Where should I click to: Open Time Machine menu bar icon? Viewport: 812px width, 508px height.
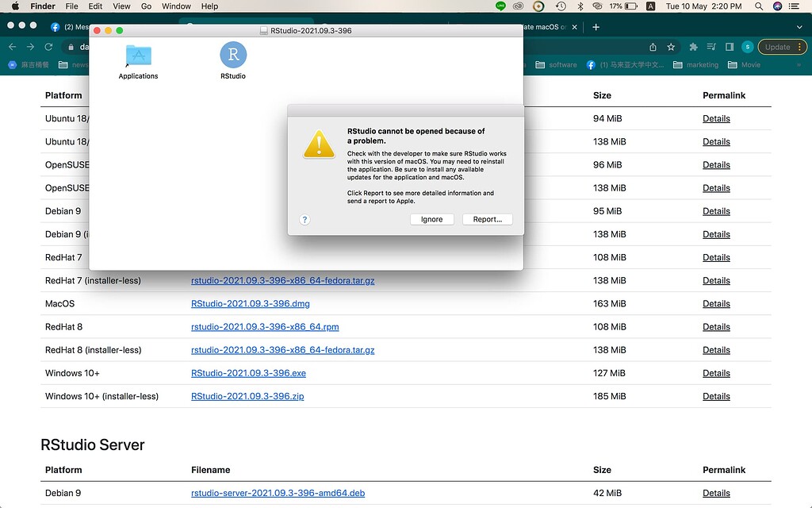[561, 6]
